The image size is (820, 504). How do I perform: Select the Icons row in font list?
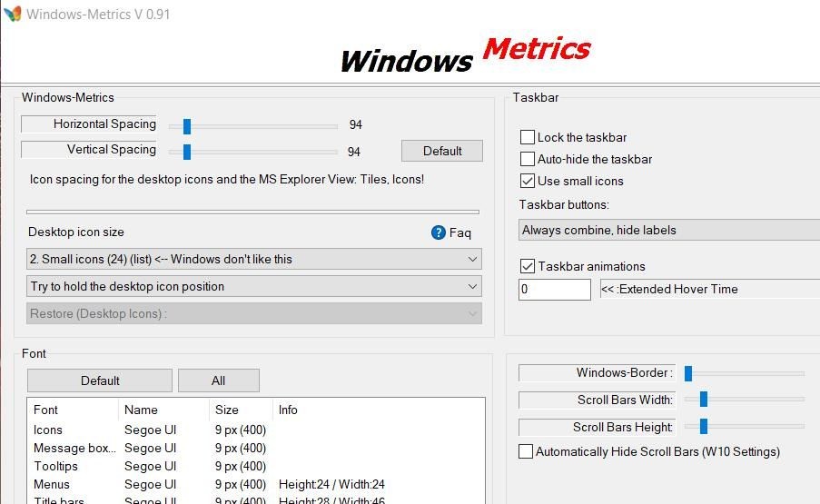click(x=256, y=430)
